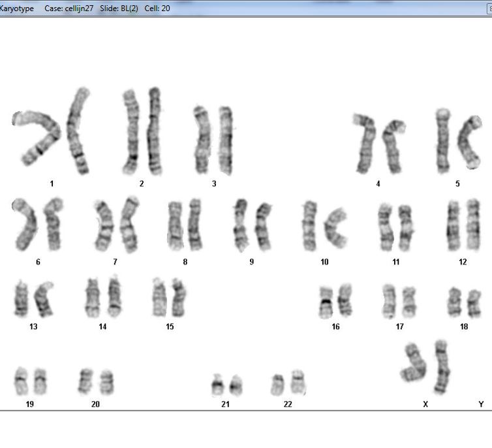Click the label '3' below chromosomes
The image size is (492, 448).
tap(214, 184)
